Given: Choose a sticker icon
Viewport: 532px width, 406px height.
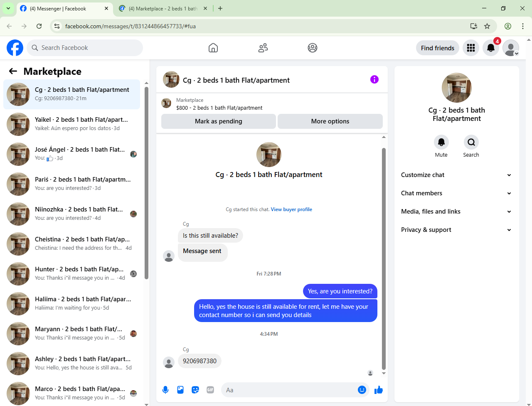Looking at the screenshot, I should pyautogui.click(x=195, y=390).
